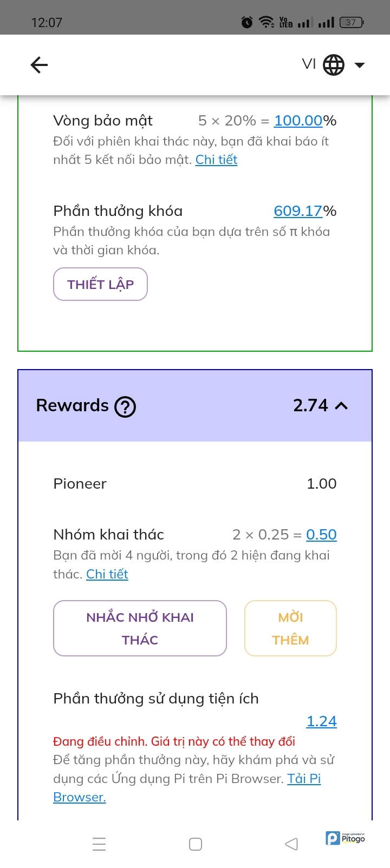Tap the Android back triangle icon
Screen dimensions: 390x868
tap(291, 844)
